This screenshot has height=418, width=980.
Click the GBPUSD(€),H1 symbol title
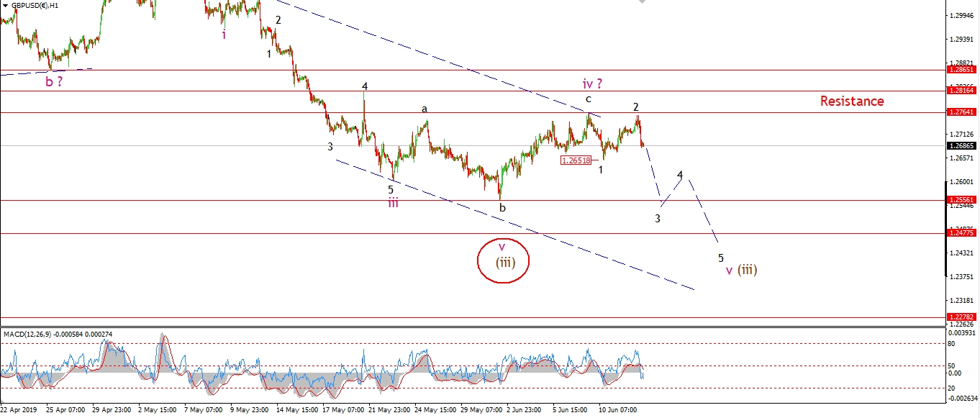coord(35,4)
